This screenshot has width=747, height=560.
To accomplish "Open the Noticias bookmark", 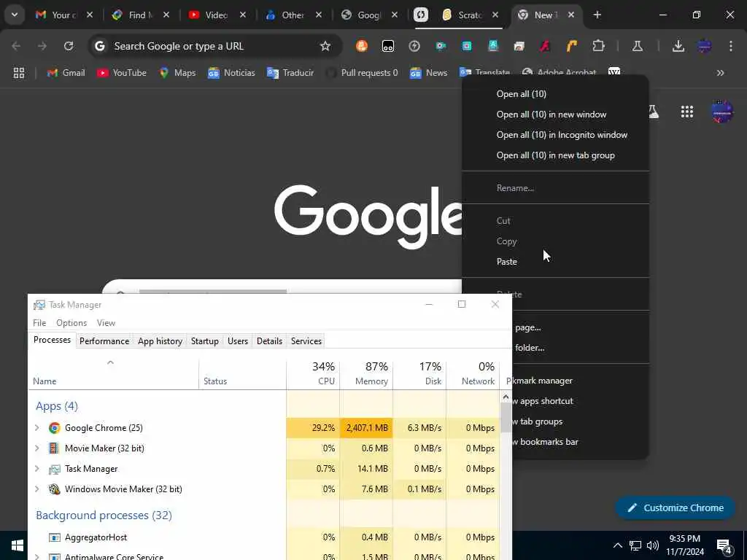I will point(231,73).
